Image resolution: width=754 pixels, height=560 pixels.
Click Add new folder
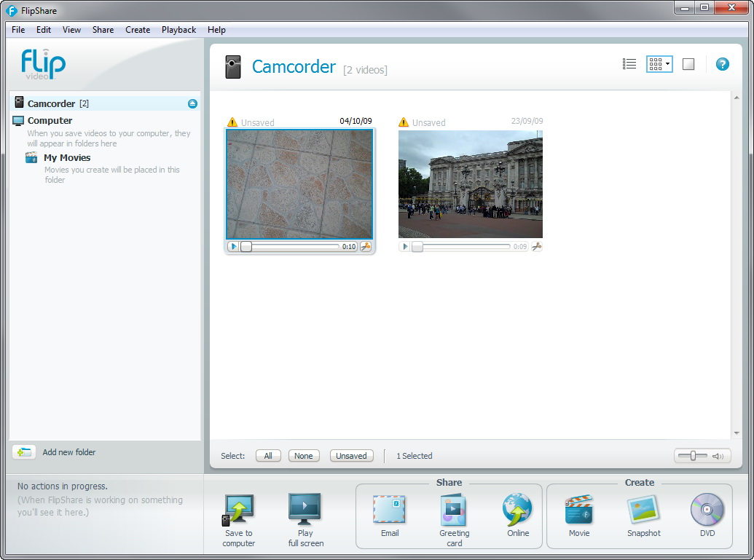tap(68, 452)
